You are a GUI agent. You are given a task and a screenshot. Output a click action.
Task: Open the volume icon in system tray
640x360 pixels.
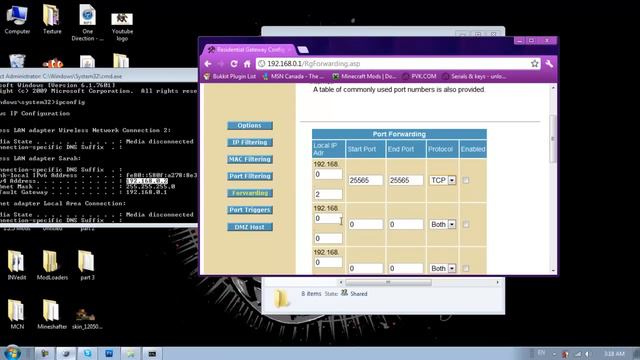coord(587,354)
